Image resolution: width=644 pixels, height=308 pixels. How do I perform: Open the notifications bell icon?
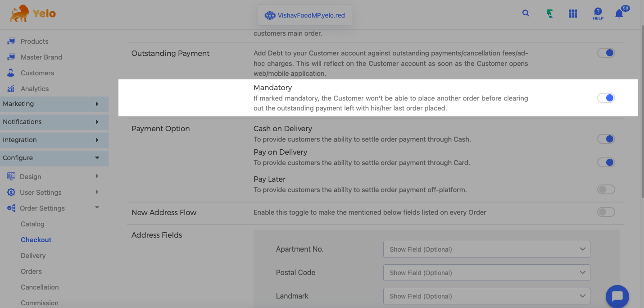pyautogui.click(x=619, y=14)
